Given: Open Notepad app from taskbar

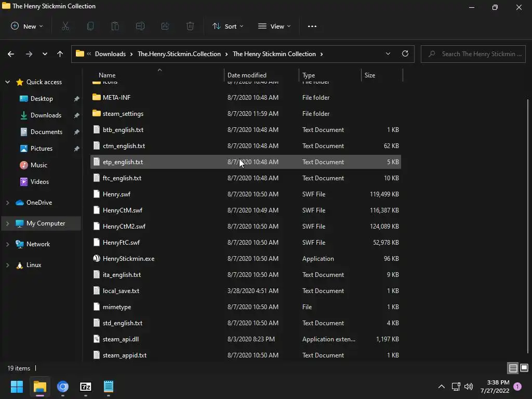Looking at the screenshot, I should 109,387.
